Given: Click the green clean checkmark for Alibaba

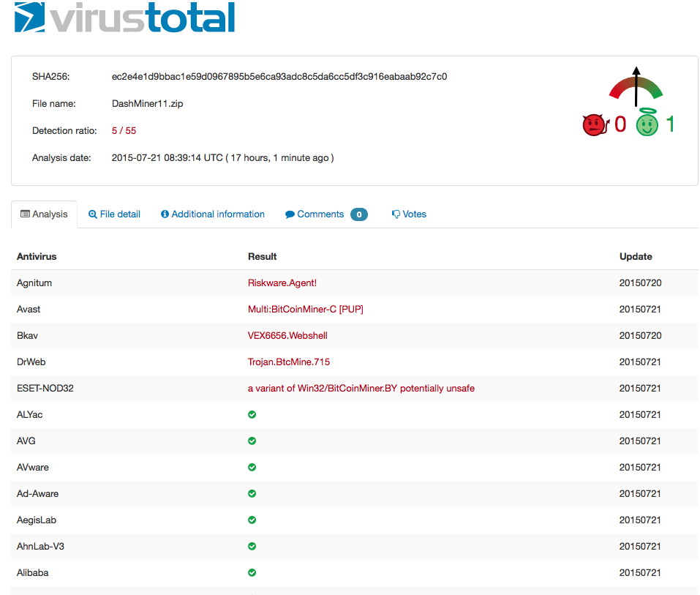Looking at the screenshot, I should tap(252, 572).
